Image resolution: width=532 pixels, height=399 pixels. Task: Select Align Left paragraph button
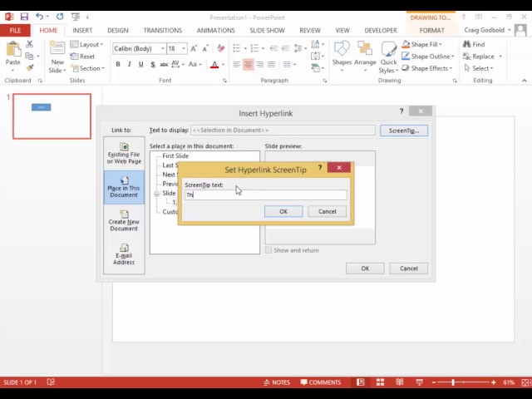237,64
